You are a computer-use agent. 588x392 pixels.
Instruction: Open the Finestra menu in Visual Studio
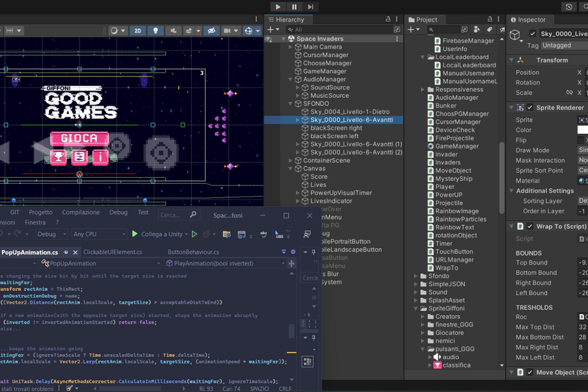[35, 222]
